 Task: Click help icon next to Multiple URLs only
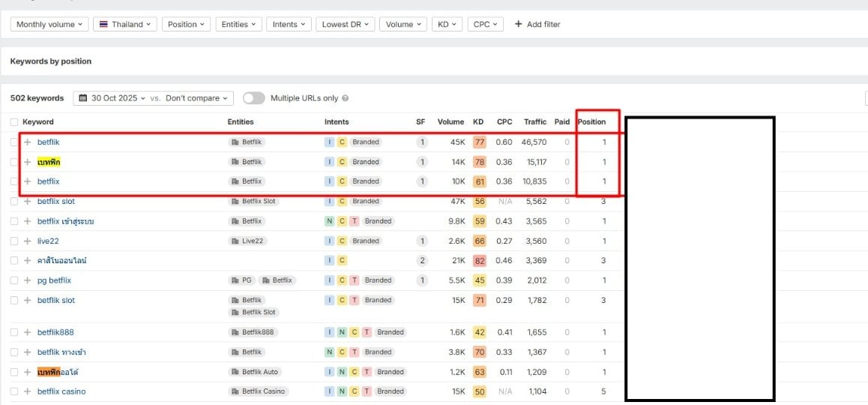[346, 98]
